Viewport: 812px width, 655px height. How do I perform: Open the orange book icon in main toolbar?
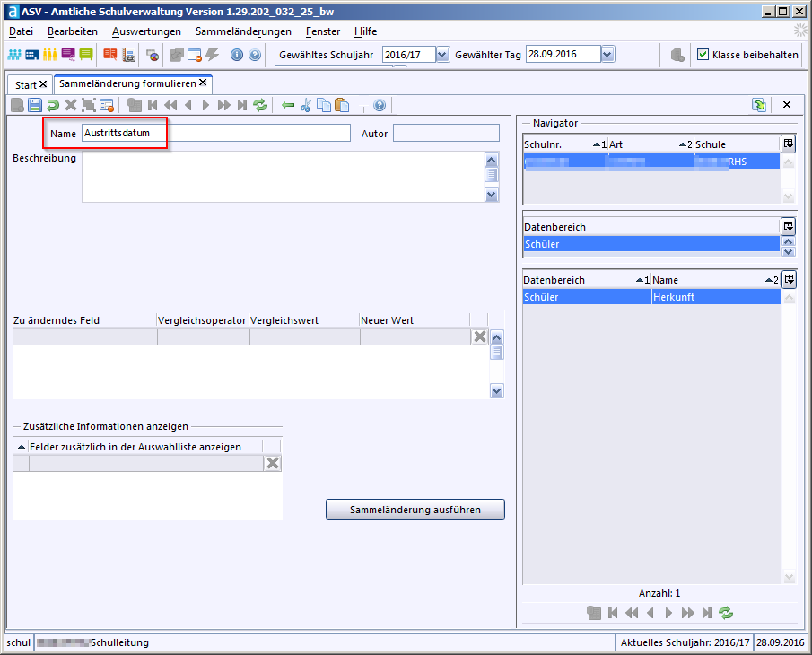(109, 55)
